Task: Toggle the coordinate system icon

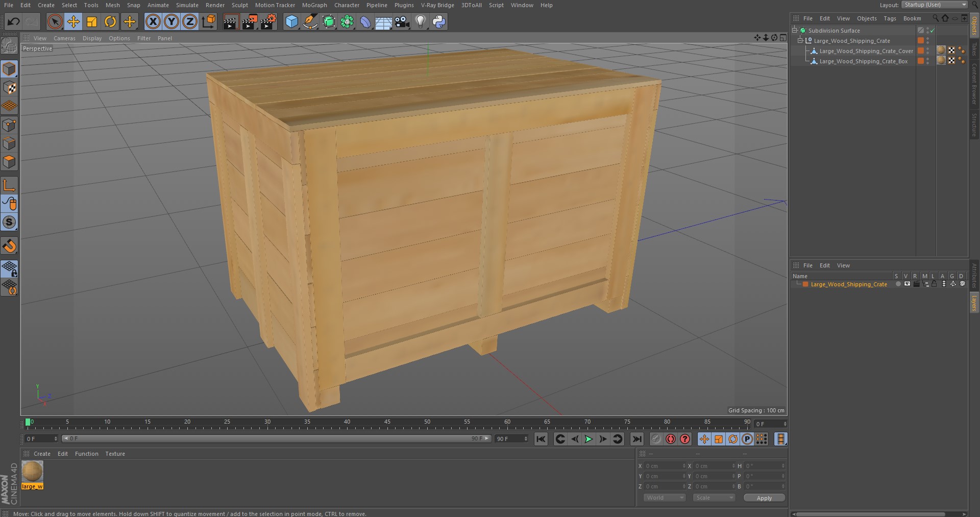Action: (x=209, y=21)
